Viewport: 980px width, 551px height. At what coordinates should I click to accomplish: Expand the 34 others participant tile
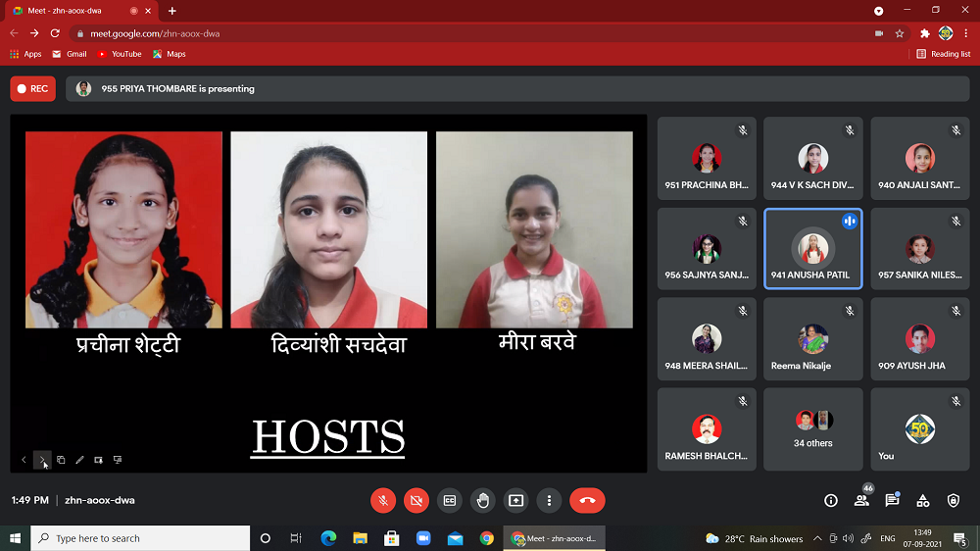(x=813, y=428)
